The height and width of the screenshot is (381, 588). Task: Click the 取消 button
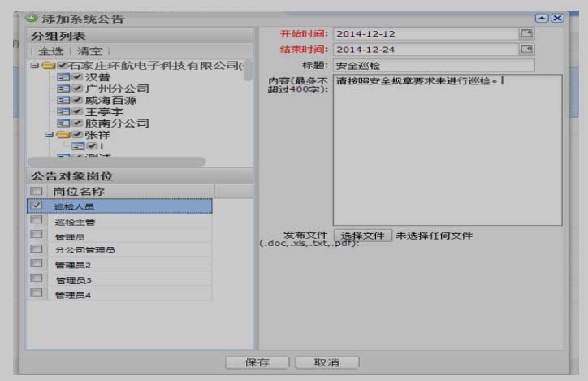[x=327, y=362]
